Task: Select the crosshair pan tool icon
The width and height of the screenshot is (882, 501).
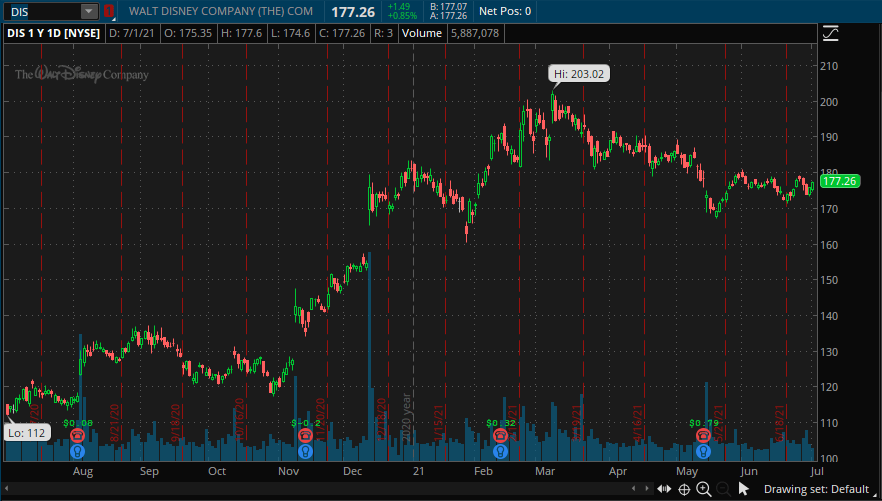Action: point(684,489)
